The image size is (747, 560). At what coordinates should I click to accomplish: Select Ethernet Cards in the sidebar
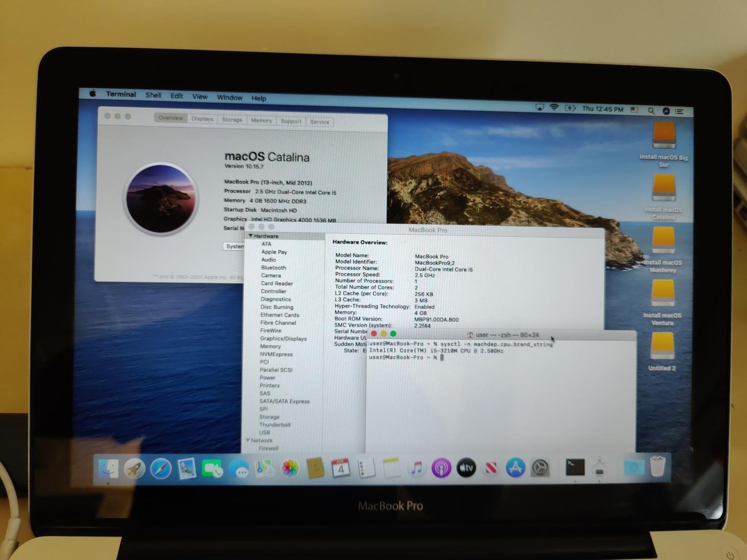coord(280,315)
